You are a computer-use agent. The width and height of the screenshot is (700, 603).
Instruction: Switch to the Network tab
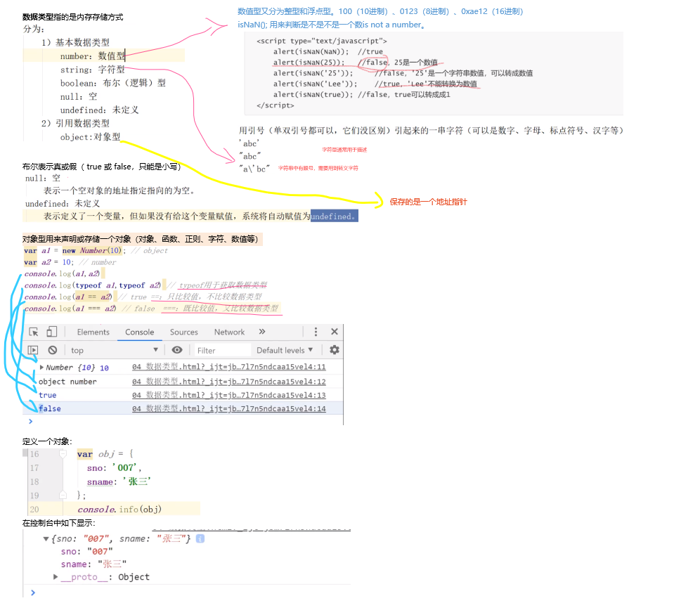[229, 332]
